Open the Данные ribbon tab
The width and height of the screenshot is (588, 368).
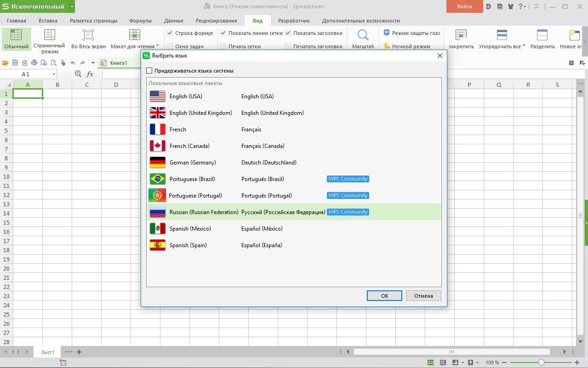pos(174,21)
